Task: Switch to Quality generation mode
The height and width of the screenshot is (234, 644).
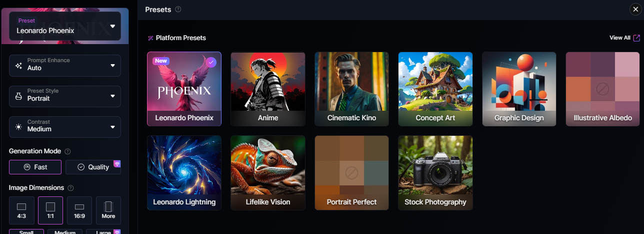Action: tap(93, 167)
